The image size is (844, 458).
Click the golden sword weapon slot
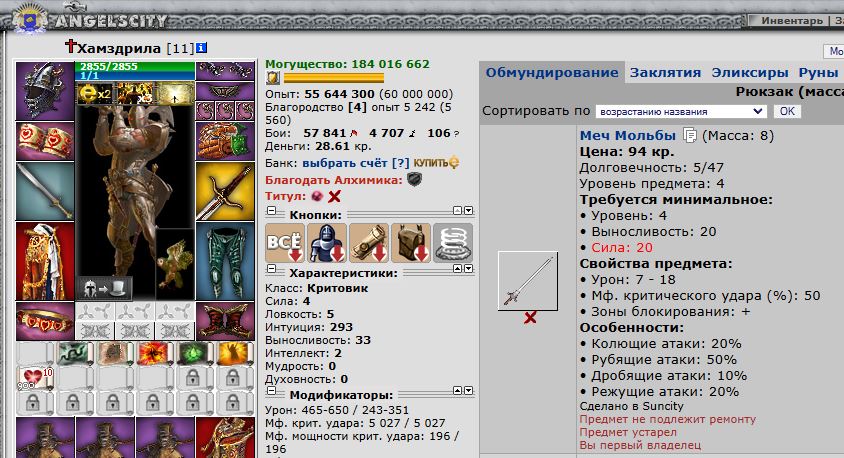(x=225, y=192)
